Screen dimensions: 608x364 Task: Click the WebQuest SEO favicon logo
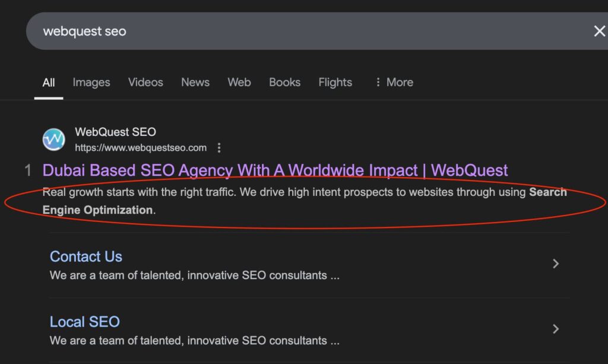[x=53, y=140]
